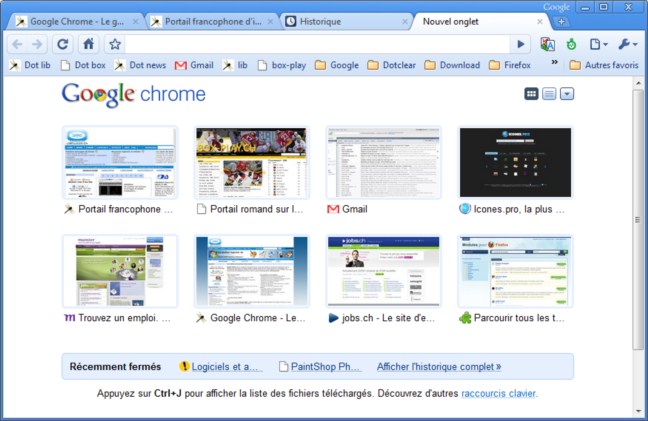Open the translate extension icon
This screenshot has width=648, height=421.
[x=548, y=44]
